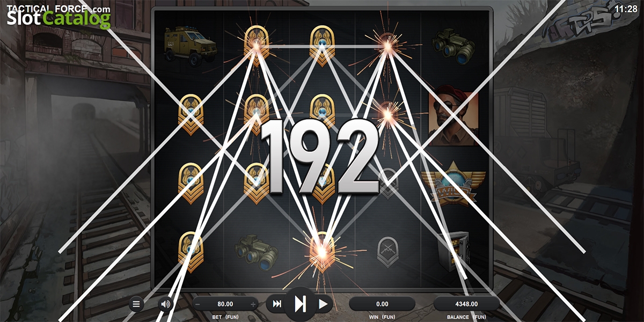Select the gold badge in the first reel's bottom row
Viewport: 644px width, 322px height.
click(x=191, y=252)
